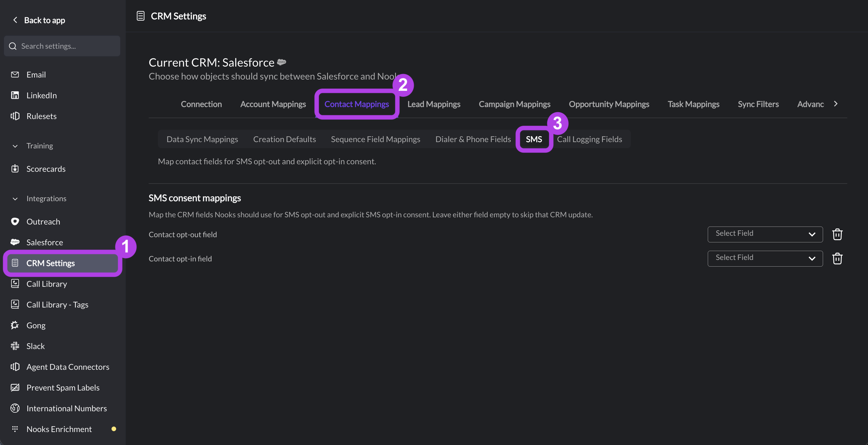Click the Agent Data Connectors icon

[15, 367]
